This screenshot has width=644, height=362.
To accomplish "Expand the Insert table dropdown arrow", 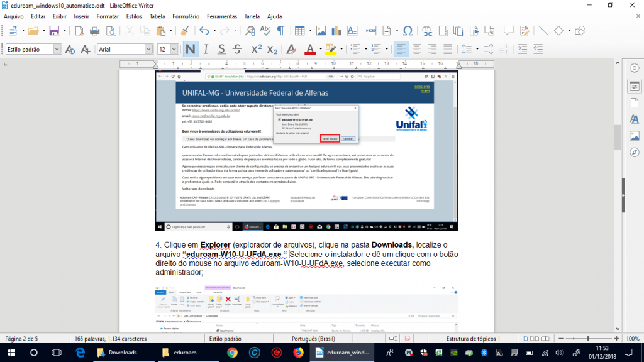I will coord(310,31).
